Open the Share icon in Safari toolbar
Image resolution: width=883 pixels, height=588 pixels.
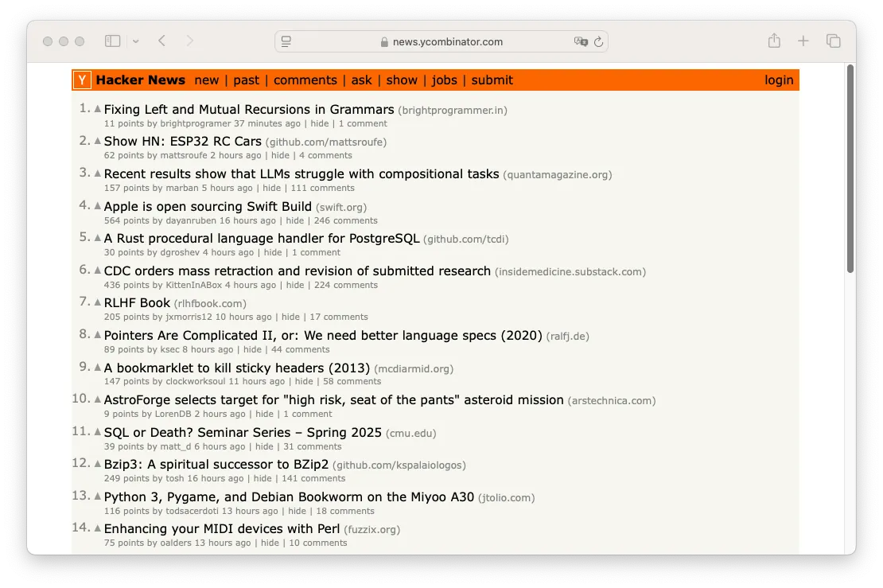pyautogui.click(x=774, y=41)
